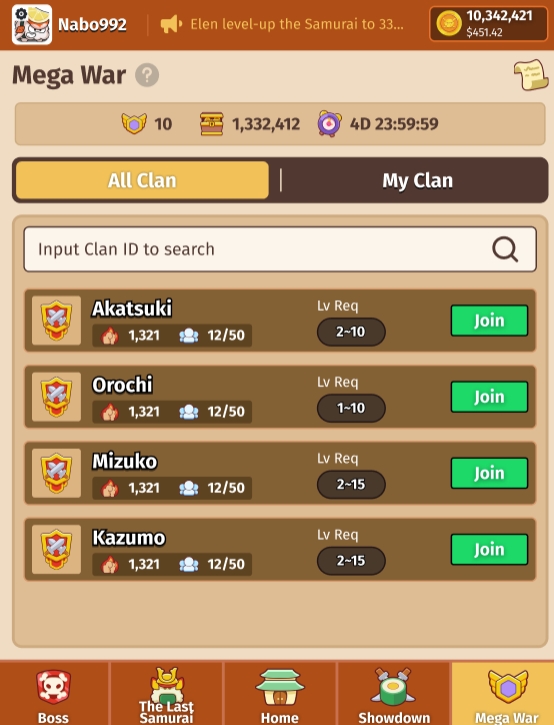This screenshot has width=554, height=725.
Task: Tap the Nabo992 profile avatar
Action: (x=32, y=25)
